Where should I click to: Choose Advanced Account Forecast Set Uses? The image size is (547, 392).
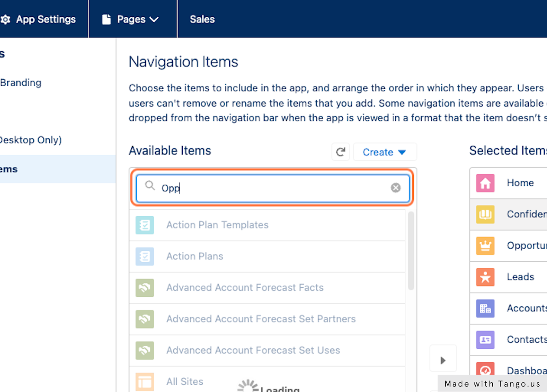[x=253, y=351]
